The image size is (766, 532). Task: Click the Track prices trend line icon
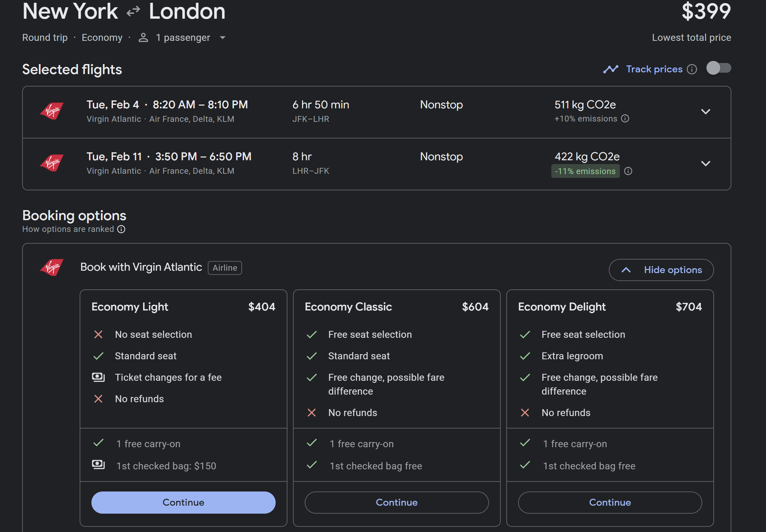611,69
